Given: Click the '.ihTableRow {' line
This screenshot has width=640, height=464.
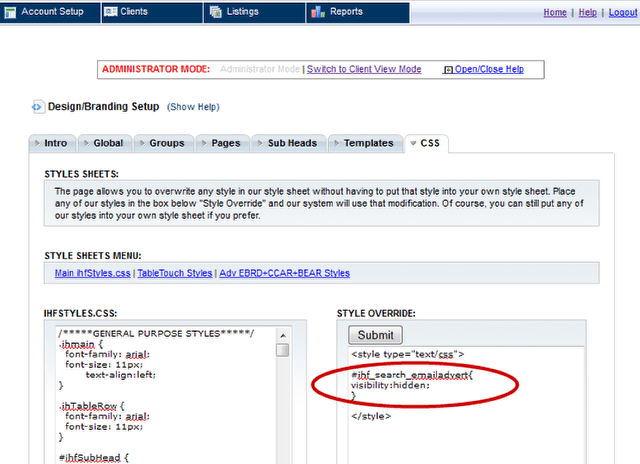Looking at the screenshot, I should click(92, 406).
